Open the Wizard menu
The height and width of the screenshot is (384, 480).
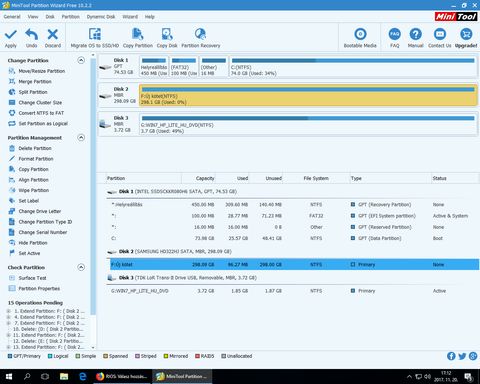130,17
